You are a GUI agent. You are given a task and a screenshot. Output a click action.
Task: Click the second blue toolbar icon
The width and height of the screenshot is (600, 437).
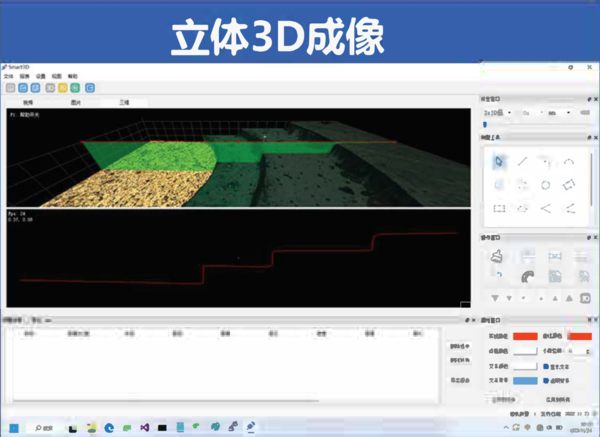point(35,88)
